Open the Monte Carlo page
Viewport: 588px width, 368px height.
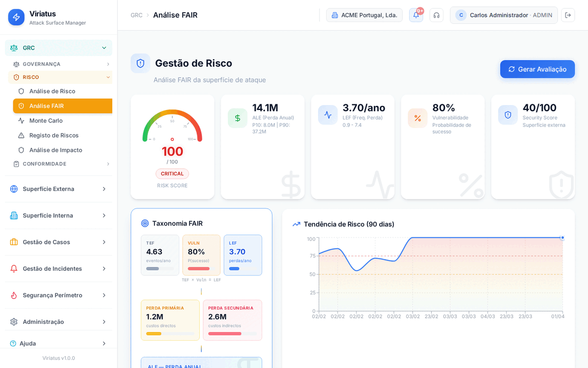tap(46, 121)
